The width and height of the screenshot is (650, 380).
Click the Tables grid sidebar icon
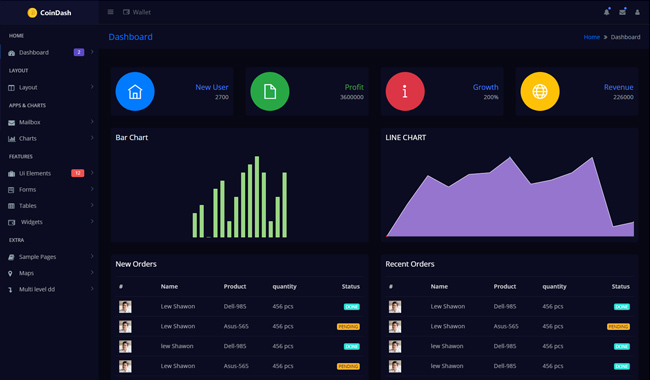coord(12,206)
